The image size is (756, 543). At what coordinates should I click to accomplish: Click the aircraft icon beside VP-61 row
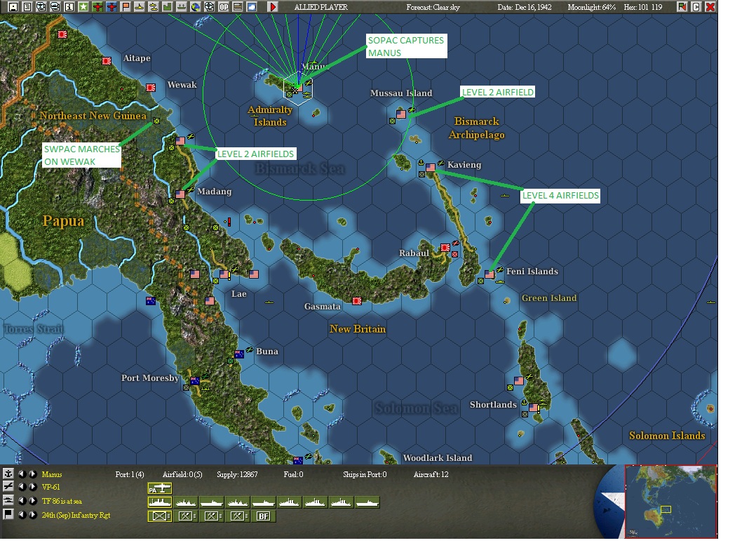[x=8, y=487]
